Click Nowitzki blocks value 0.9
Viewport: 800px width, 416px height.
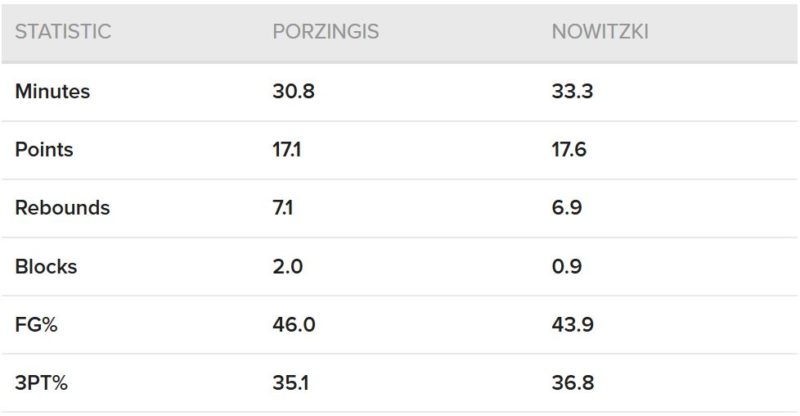[566, 267]
